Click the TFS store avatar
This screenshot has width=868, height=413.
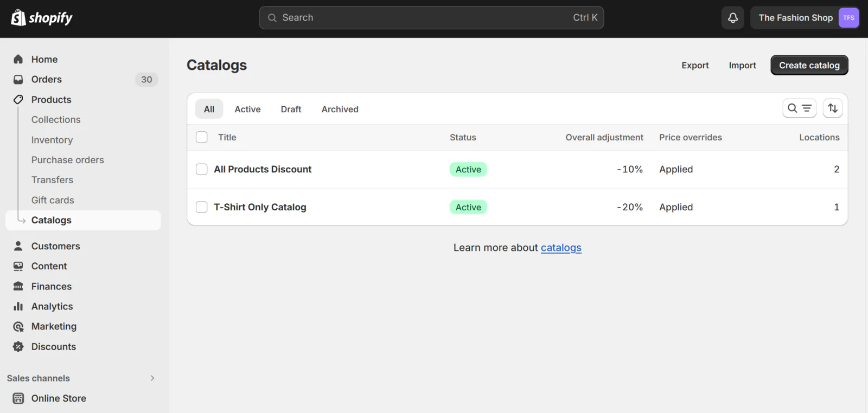[848, 18]
